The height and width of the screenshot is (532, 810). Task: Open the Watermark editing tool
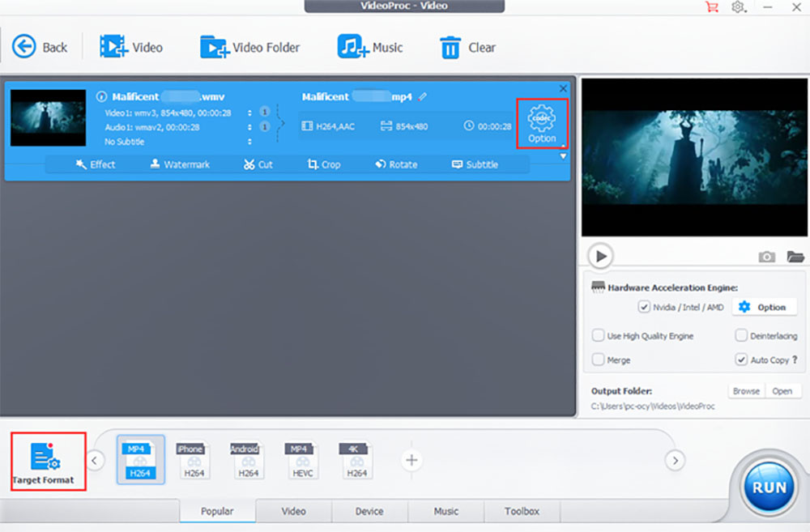click(180, 164)
